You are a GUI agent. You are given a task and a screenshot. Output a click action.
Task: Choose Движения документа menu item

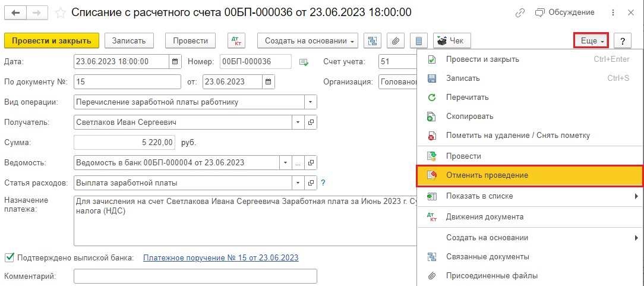pos(531,216)
